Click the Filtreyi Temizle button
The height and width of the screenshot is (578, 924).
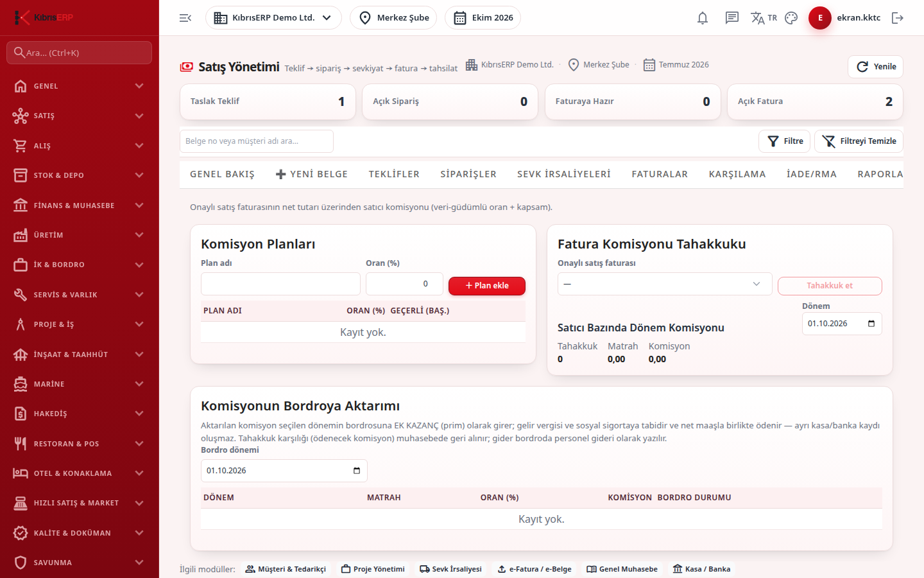[859, 141]
